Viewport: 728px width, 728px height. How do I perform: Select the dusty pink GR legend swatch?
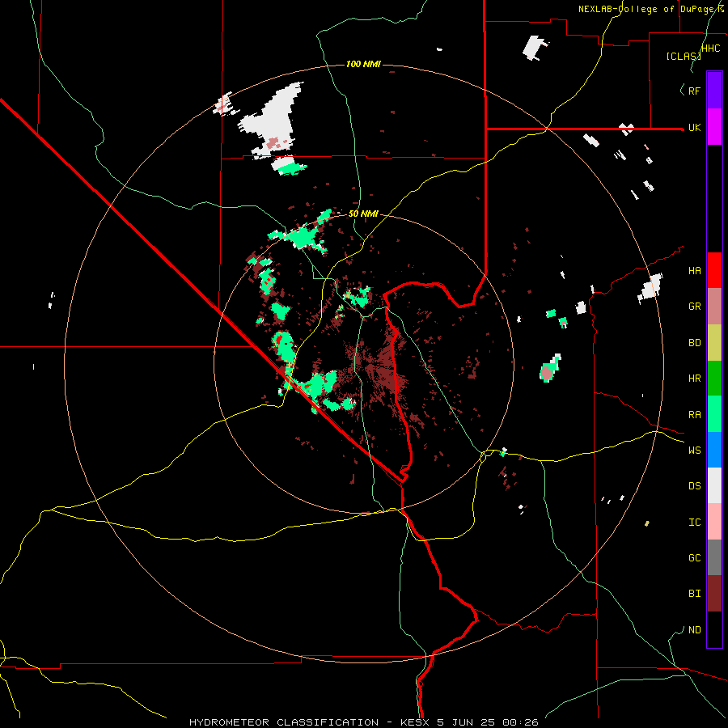tap(714, 307)
